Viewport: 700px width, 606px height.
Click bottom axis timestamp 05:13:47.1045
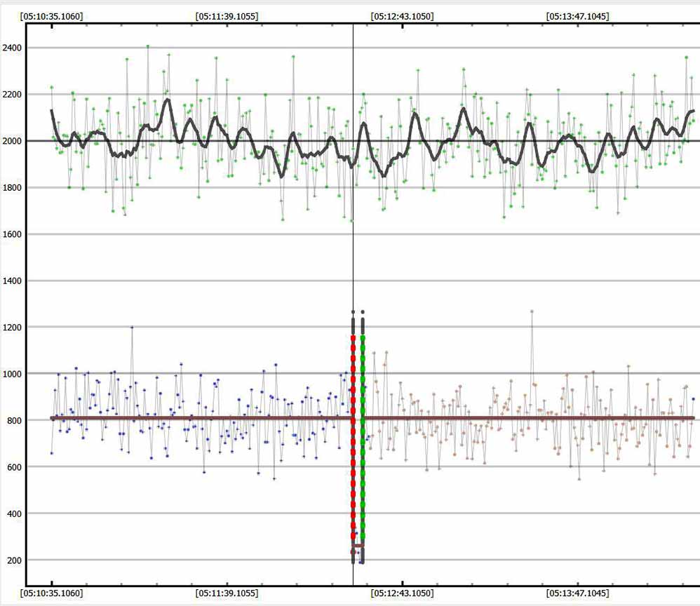(x=578, y=593)
